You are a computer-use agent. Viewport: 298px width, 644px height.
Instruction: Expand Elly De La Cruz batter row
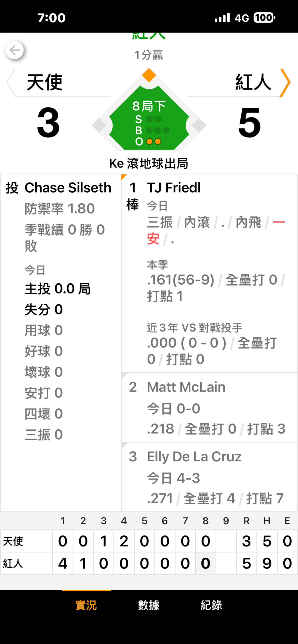(x=209, y=477)
